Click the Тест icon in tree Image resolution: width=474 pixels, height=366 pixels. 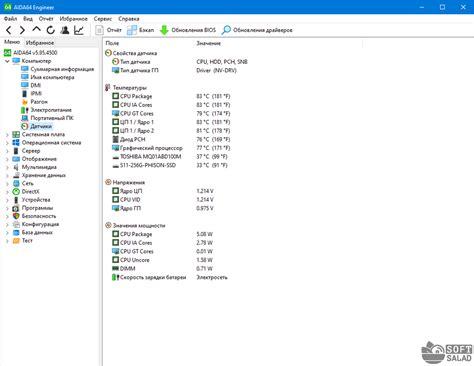coord(16,241)
